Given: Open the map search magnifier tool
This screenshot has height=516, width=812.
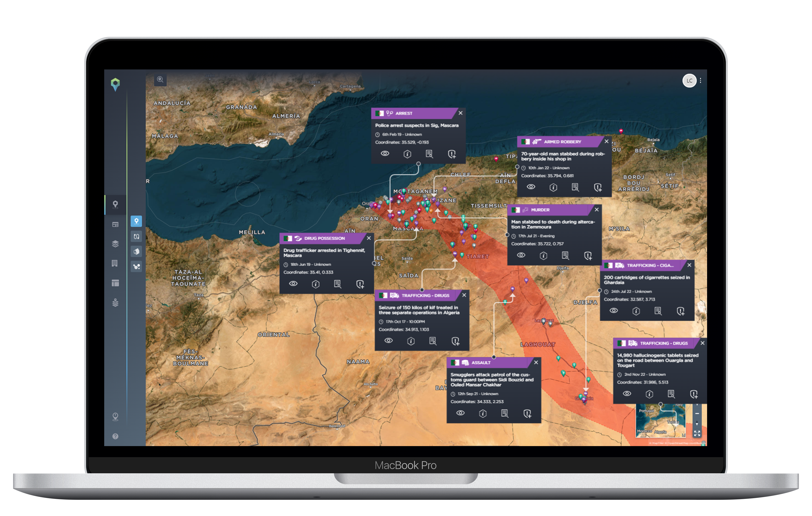Looking at the screenshot, I should pos(160,80).
